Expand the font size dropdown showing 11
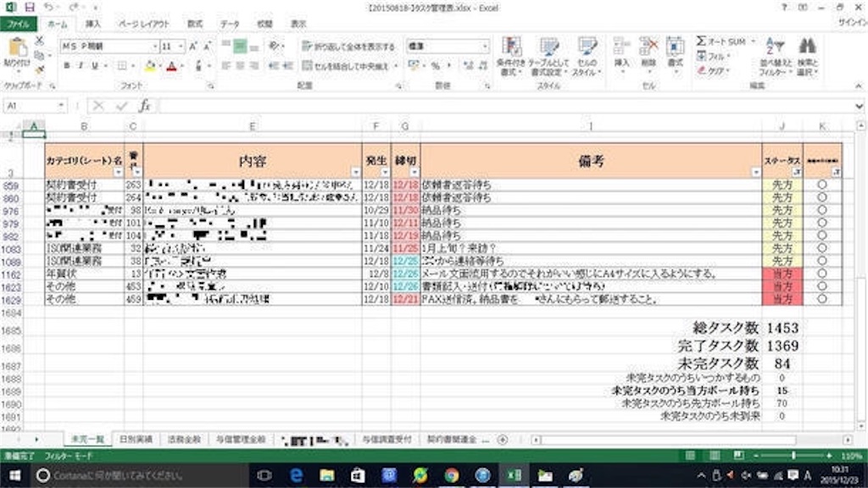The height and width of the screenshot is (488, 868). (x=181, y=47)
